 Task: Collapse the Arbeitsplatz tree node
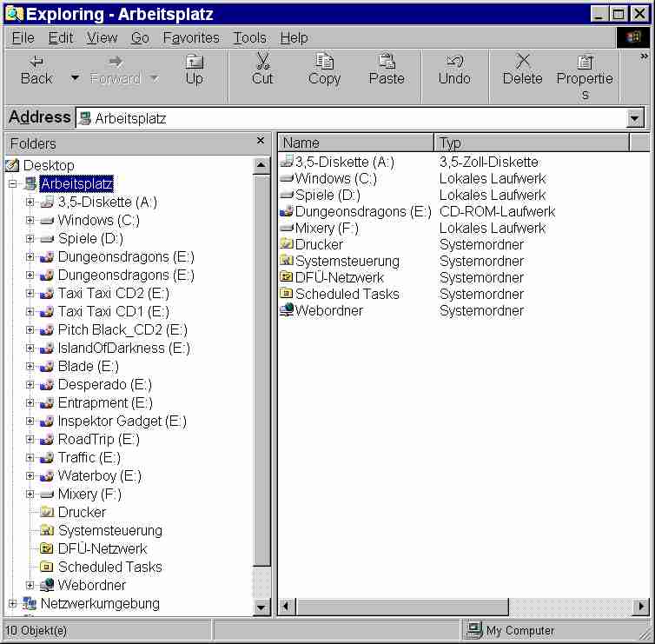tap(12, 184)
